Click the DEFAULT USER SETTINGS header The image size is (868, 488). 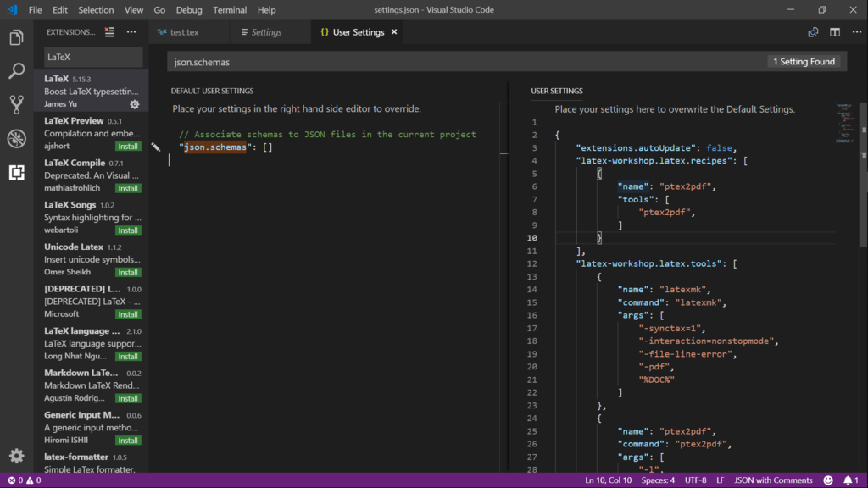[x=213, y=91]
